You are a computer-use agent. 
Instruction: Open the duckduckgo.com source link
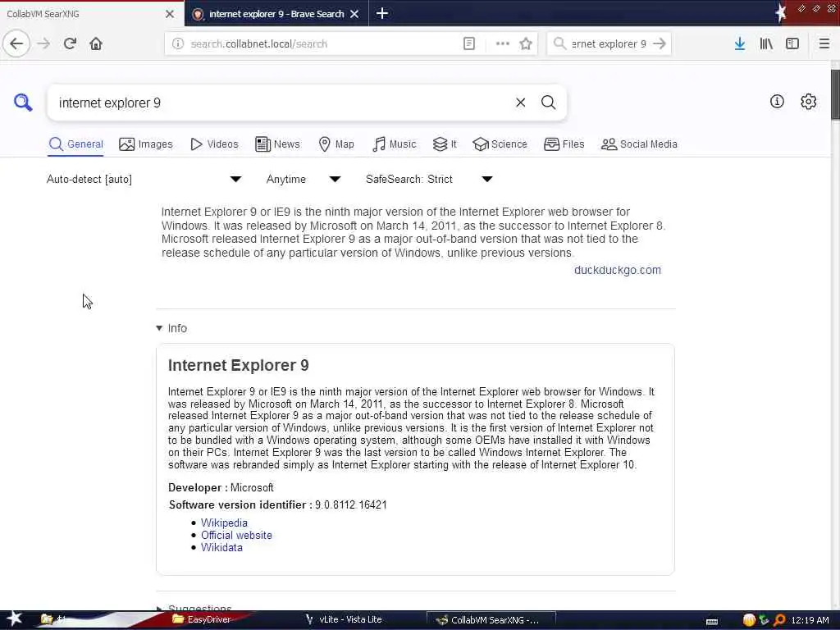click(617, 270)
